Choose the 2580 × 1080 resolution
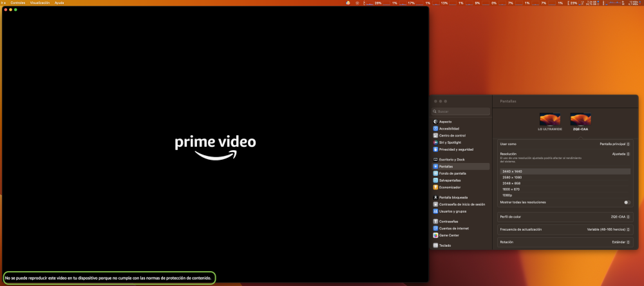This screenshot has height=286, width=644. tap(565, 178)
